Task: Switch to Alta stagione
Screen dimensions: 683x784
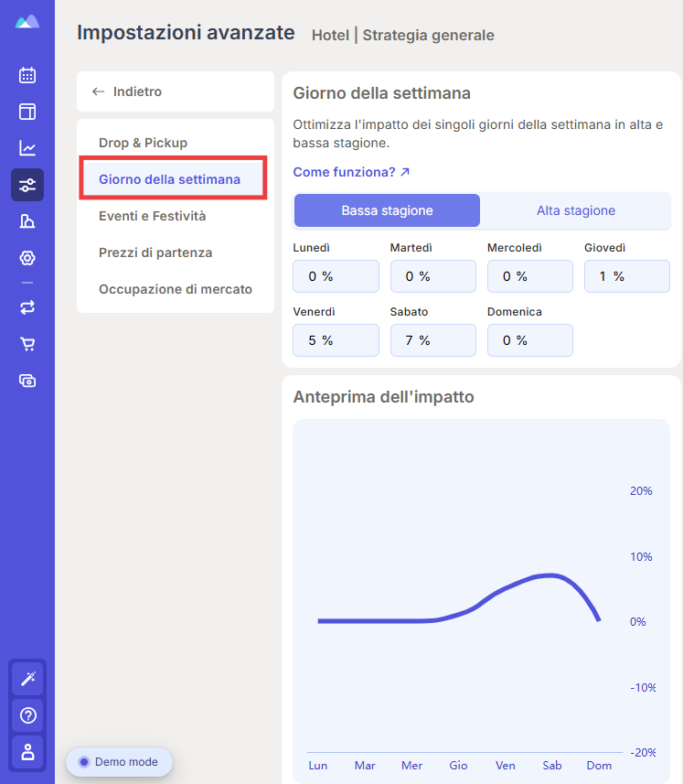Action: click(x=576, y=210)
